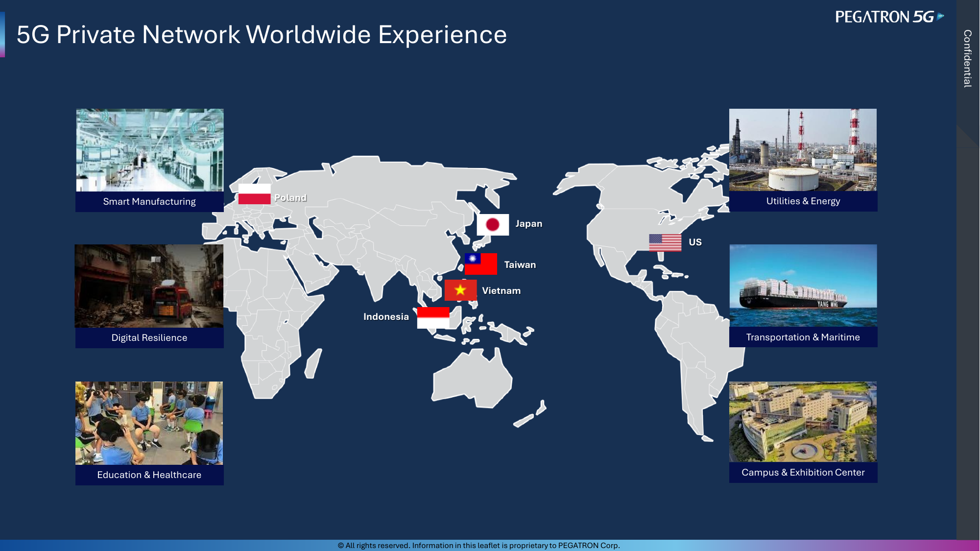Viewport: 980px width, 551px height.
Task: Click the Campus & Exhibition Center caption
Action: click(803, 473)
